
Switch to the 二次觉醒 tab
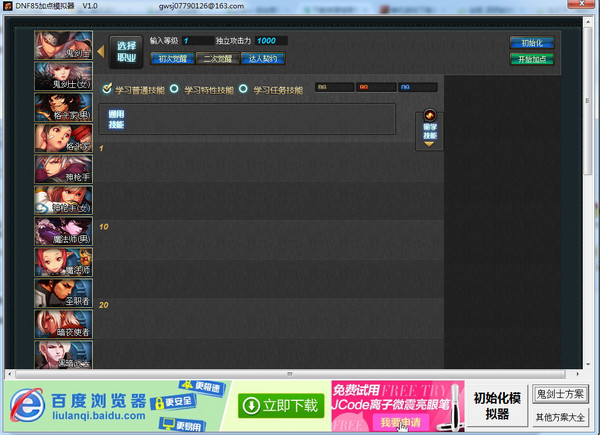click(217, 59)
